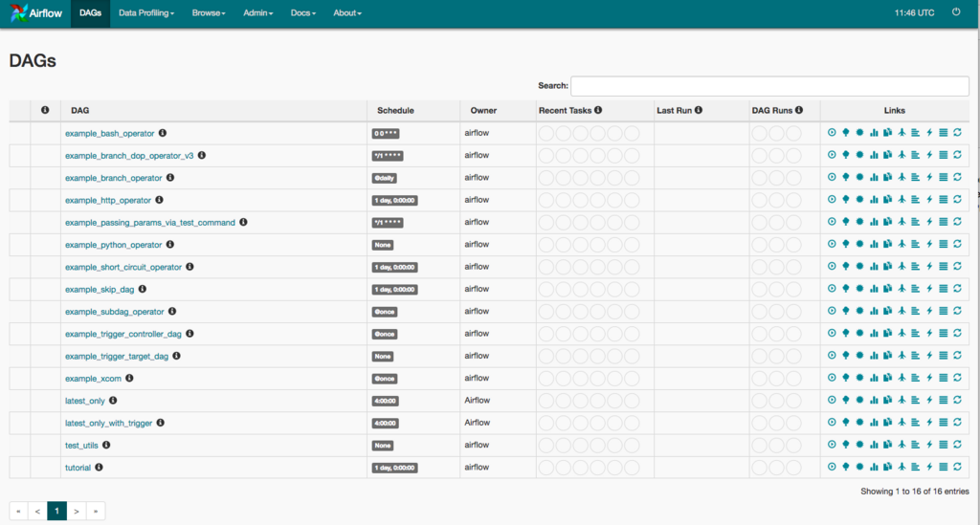
Task: Open Code View for example_branch_operator
Action: (929, 177)
